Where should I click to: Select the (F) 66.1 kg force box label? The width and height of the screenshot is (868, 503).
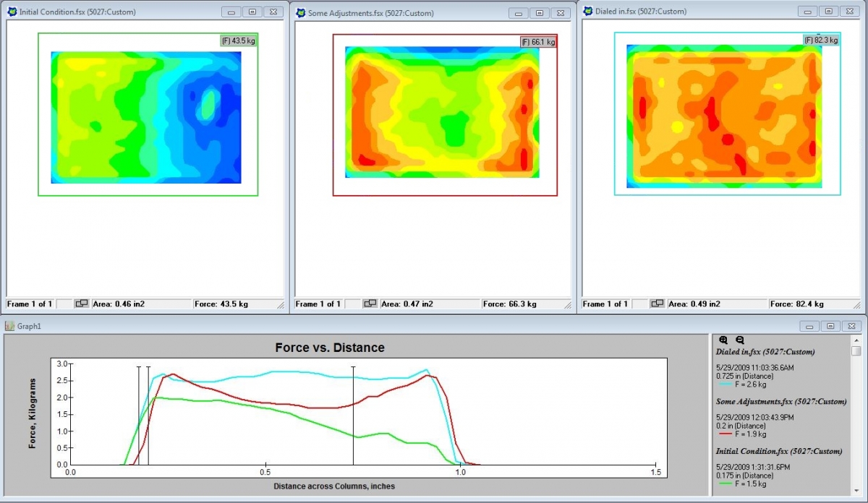pos(538,43)
